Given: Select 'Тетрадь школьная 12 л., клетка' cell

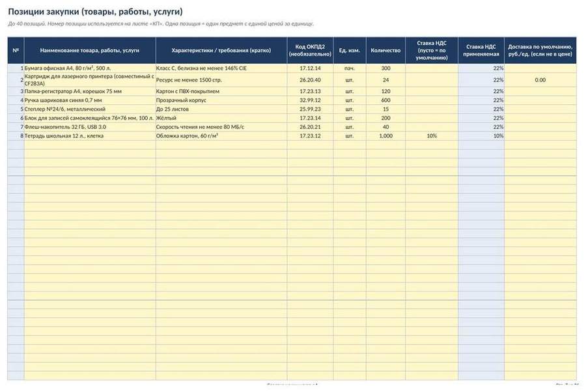Looking at the screenshot, I should tap(90, 136).
